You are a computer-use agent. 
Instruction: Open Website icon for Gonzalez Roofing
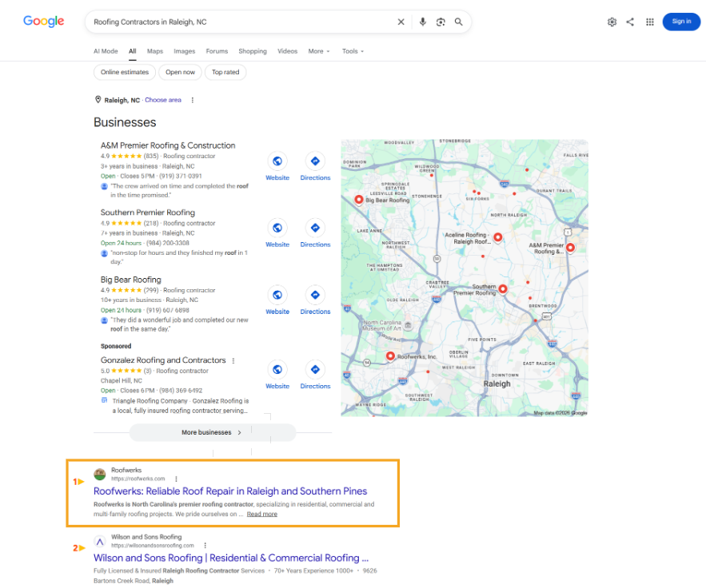(x=277, y=369)
